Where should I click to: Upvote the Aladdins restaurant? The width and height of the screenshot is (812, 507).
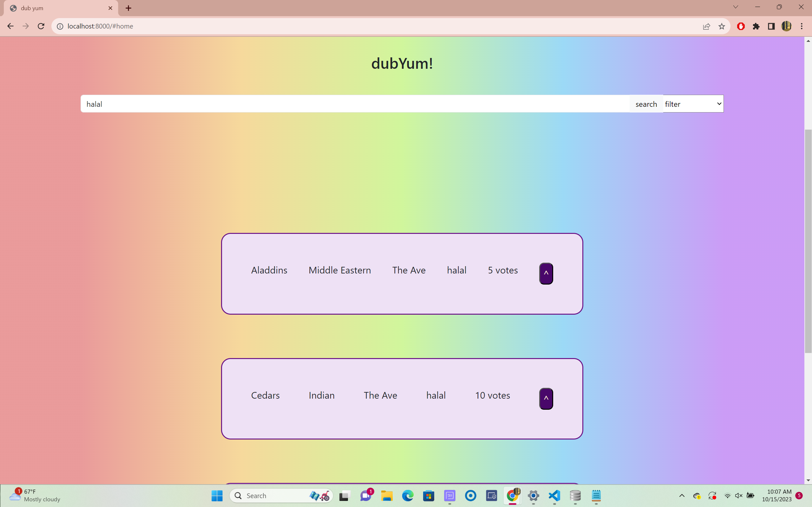pos(546,273)
